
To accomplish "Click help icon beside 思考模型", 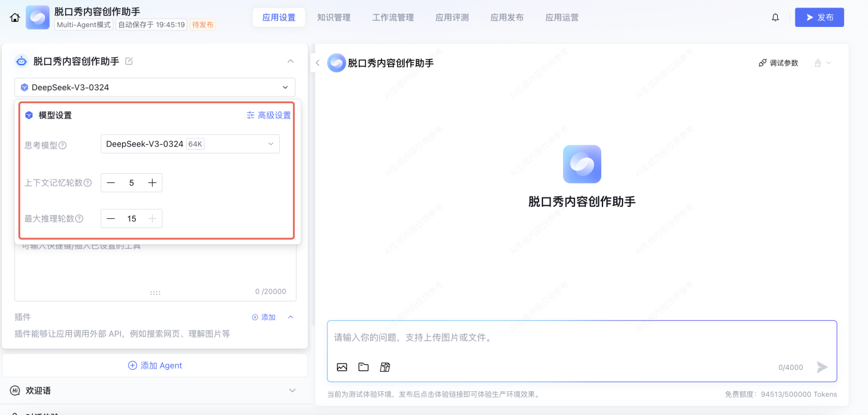I will pyautogui.click(x=63, y=145).
